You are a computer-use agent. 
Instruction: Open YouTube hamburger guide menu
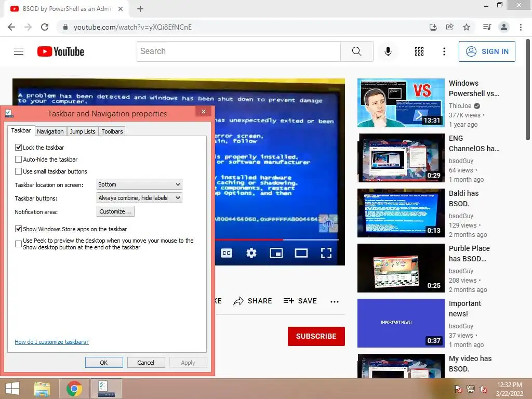19,51
